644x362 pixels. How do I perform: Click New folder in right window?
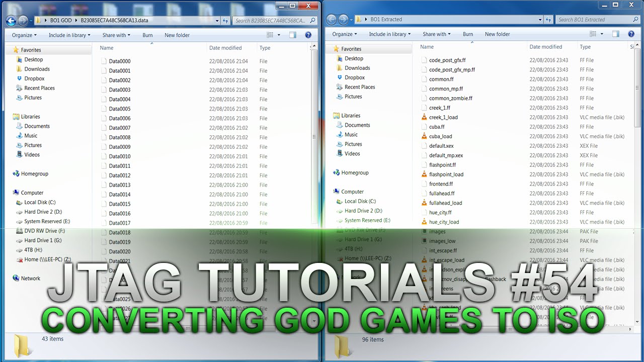[x=498, y=34]
